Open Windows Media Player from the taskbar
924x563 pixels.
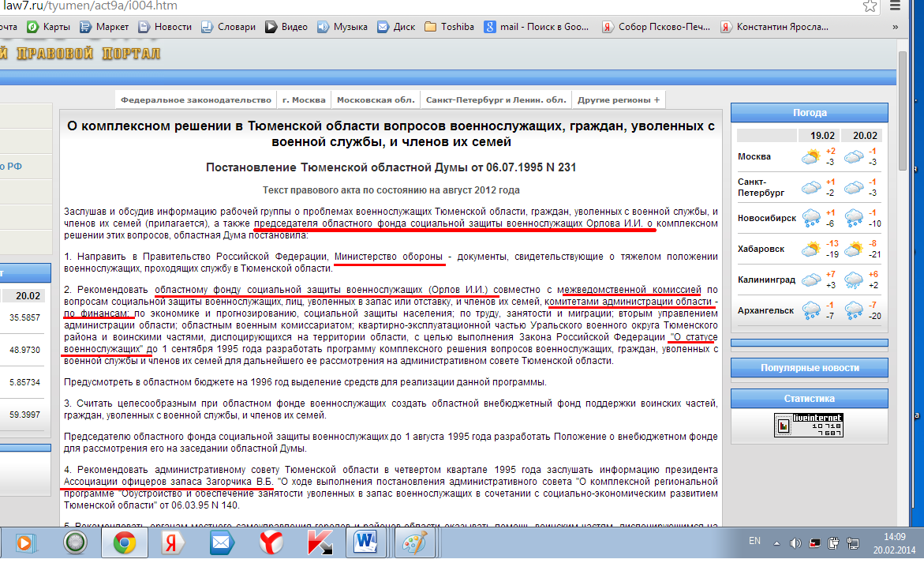pyautogui.click(x=24, y=542)
